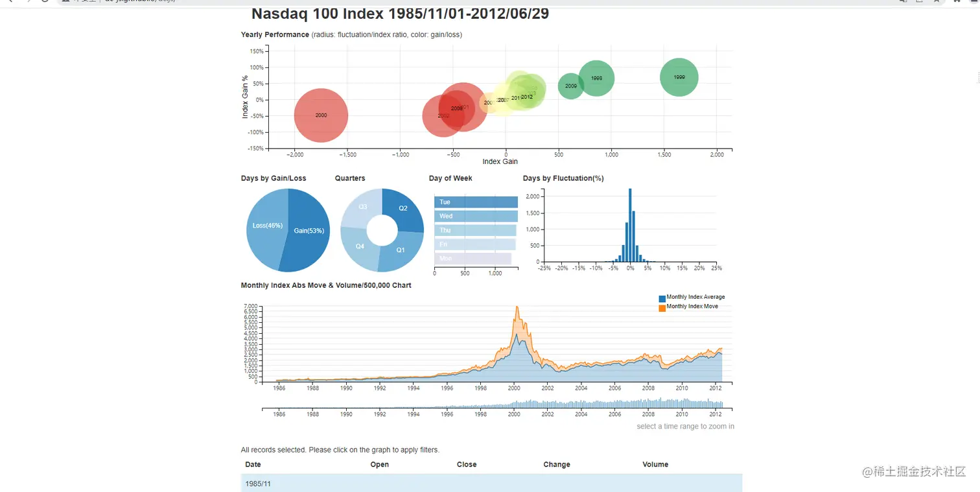The width and height of the screenshot is (980, 492).
Task: Click the Days by Gain/Loss heading
Action: coord(274,178)
